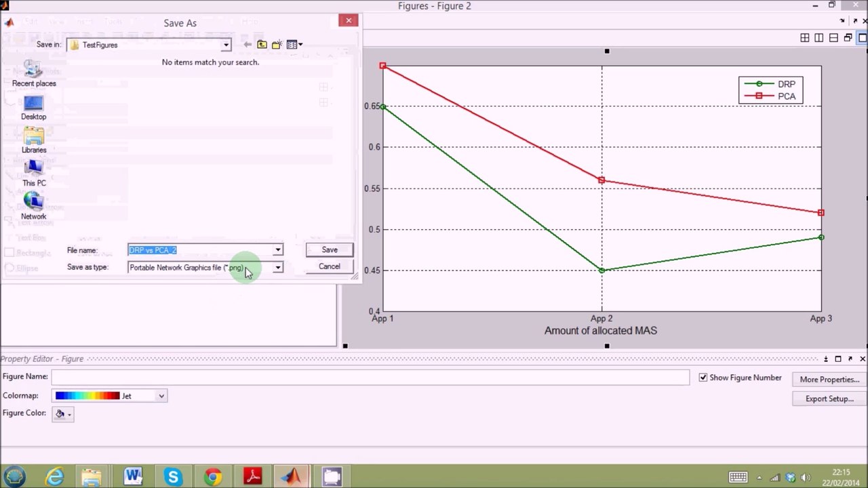Click the 'Amount of allocated MAS' axis label

click(601, 331)
